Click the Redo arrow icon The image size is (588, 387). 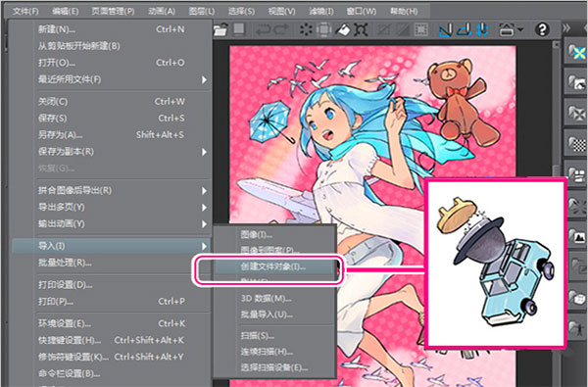(281, 29)
